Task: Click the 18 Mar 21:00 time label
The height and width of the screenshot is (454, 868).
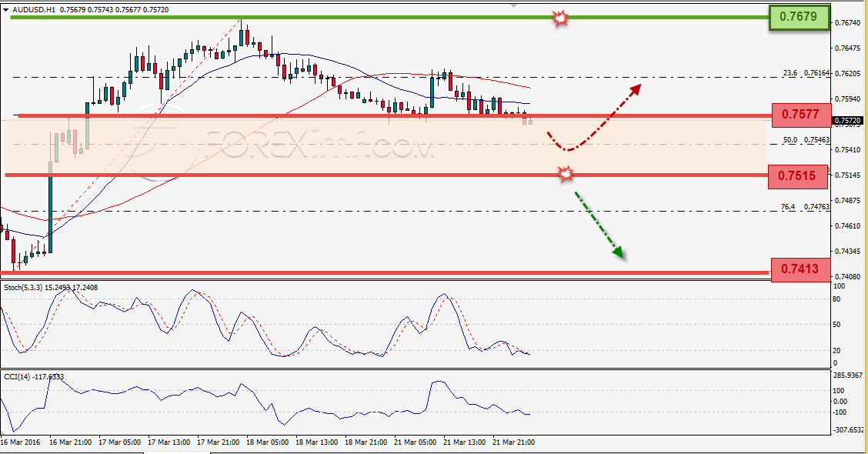Action: [x=366, y=442]
